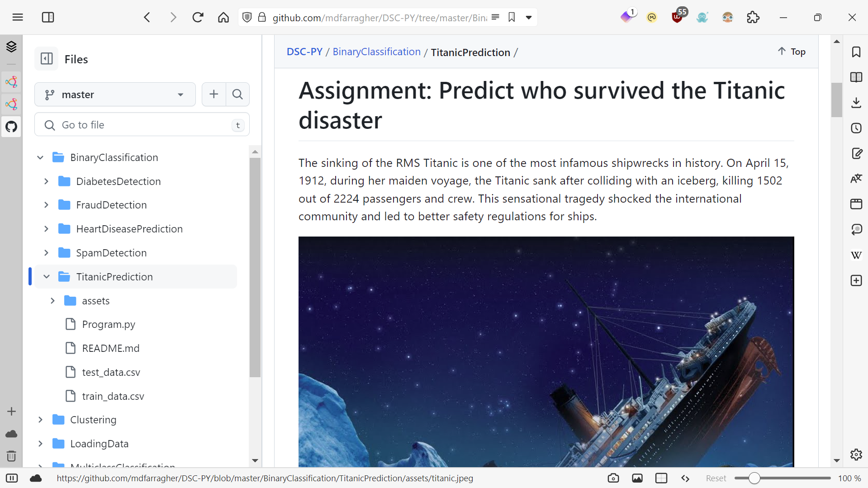Navigate to BinaryClassification via breadcrumb

click(376, 52)
